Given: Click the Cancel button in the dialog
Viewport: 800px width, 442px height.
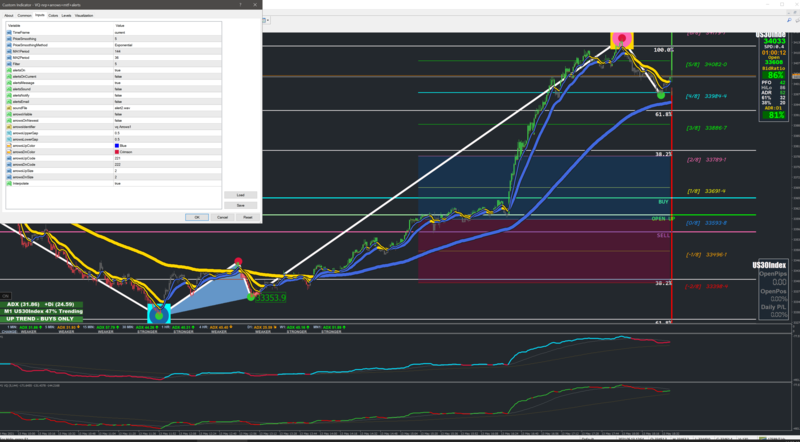Looking at the screenshot, I should click(222, 217).
